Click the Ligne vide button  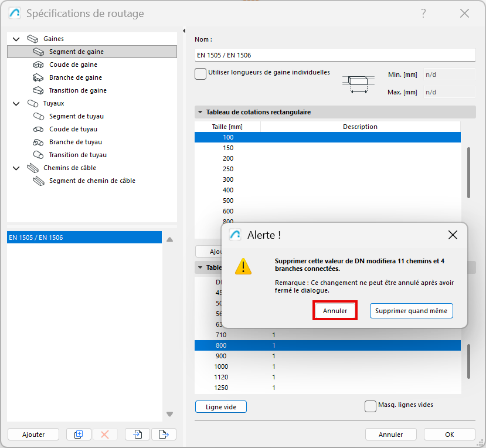(x=221, y=407)
